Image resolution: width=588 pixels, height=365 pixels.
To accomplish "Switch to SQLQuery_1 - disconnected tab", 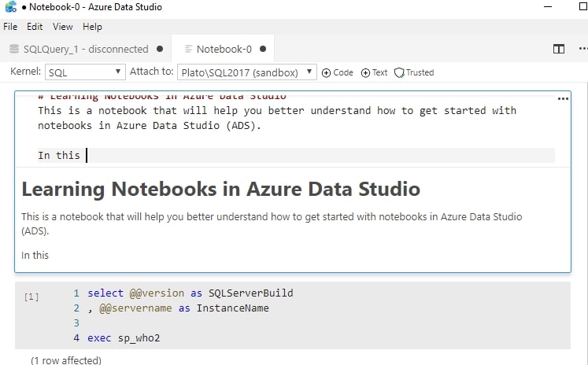I will pyautogui.click(x=85, y=49).
